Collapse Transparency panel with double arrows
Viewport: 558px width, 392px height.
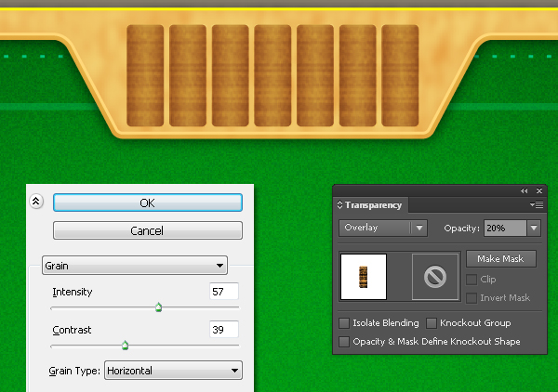pos(524,190)
